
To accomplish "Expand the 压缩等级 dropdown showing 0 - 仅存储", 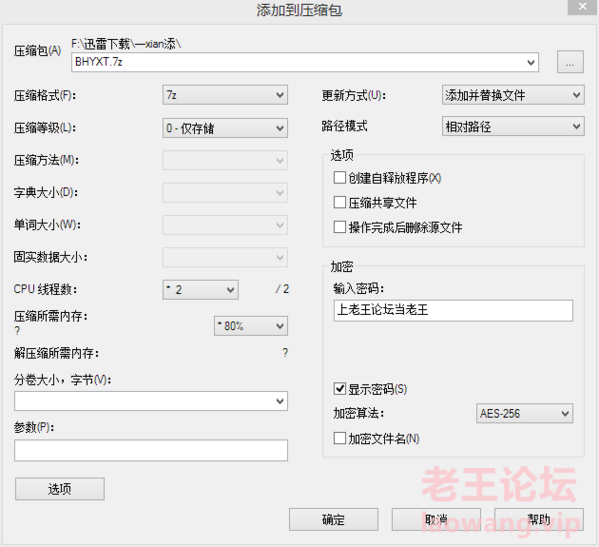I will (x=225, y=128).
